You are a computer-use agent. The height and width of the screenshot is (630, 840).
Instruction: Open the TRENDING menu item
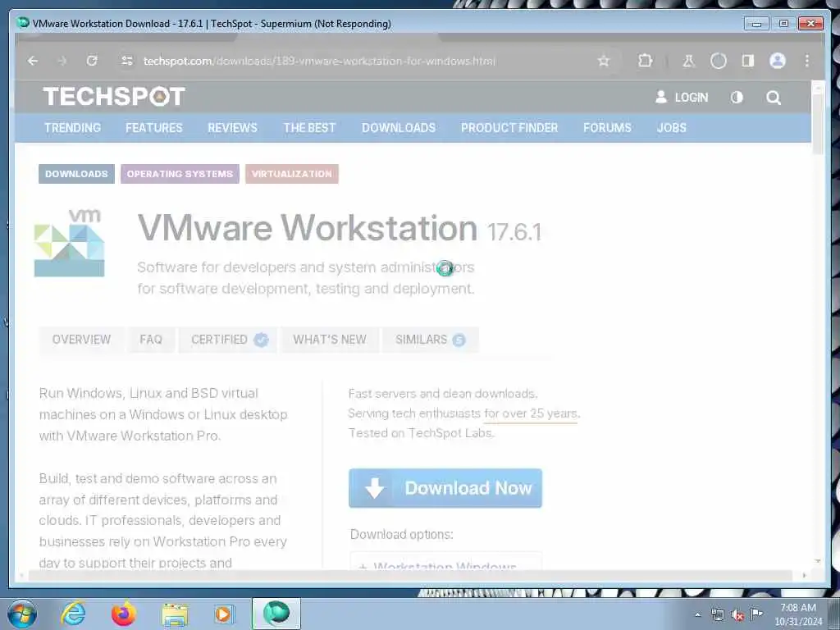pos(72,128)
